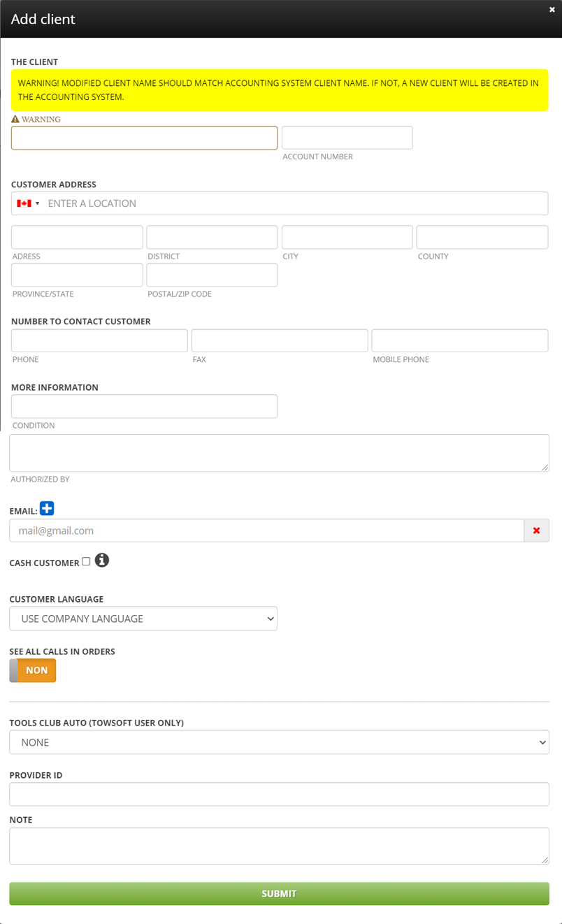Click the Authorized By text area
The image size is (562, 924).
point(279,453)
